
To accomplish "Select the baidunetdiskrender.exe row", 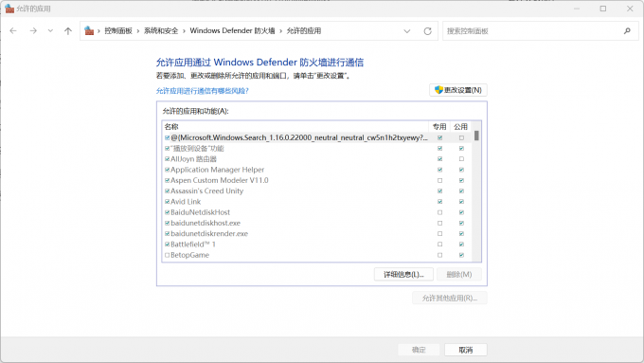I will [317, 234].
